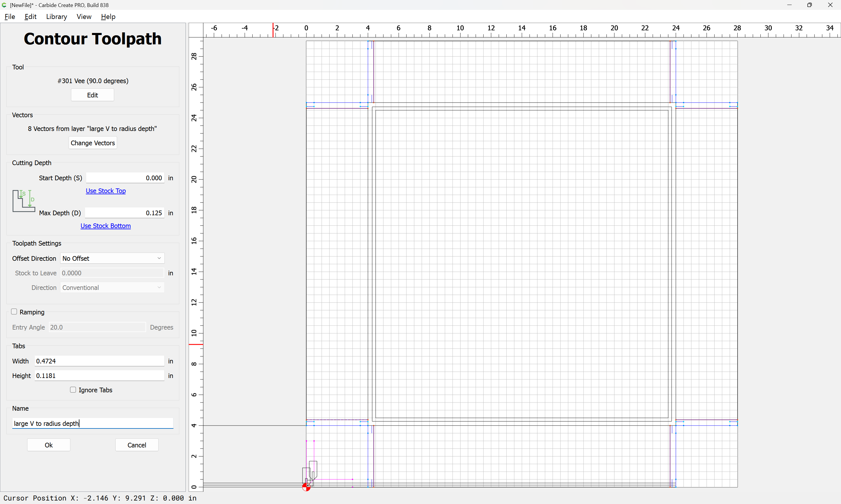This screenshot has width=841, height=504.
Task: Click the cutting depth diagram icon
Action: point(24,201)
